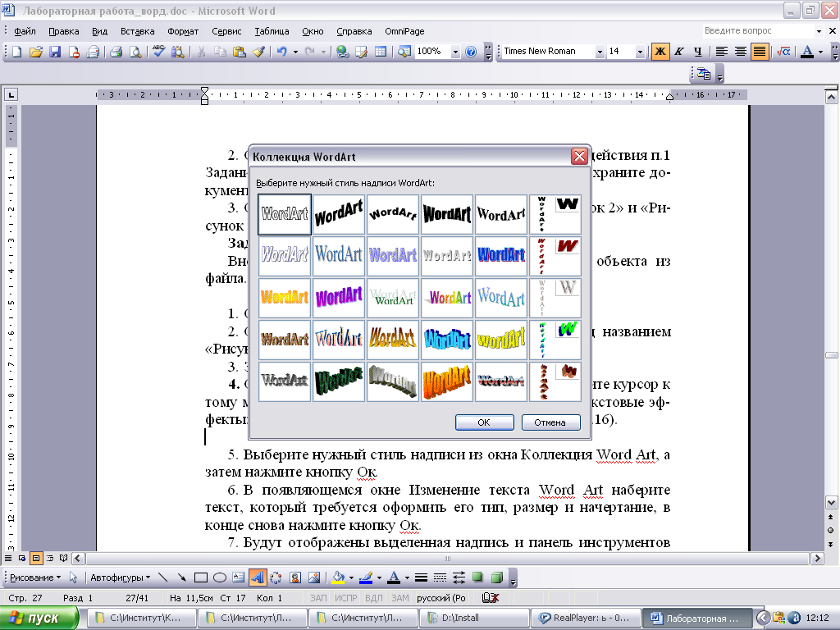This screenshot has width=840, height=630.
Task: Open the Рисование drawing menu
Action: [x=35, y=577]
